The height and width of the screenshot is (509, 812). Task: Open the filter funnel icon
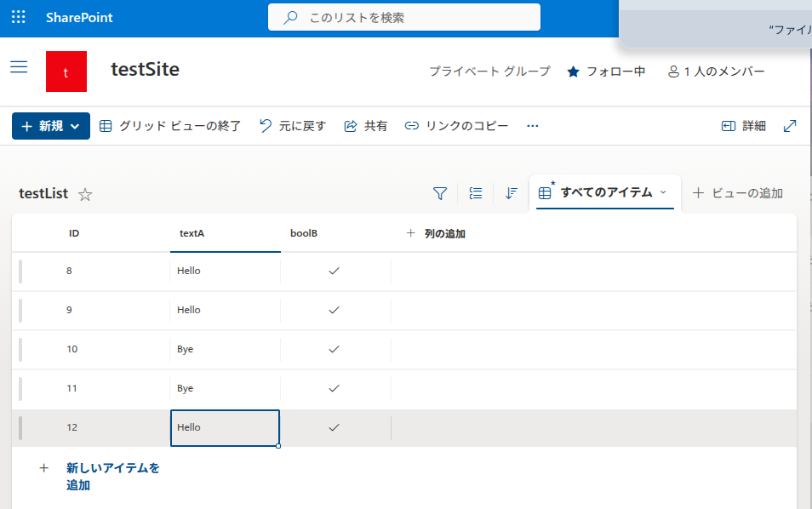pyautogui.click(x=440, y=193)
